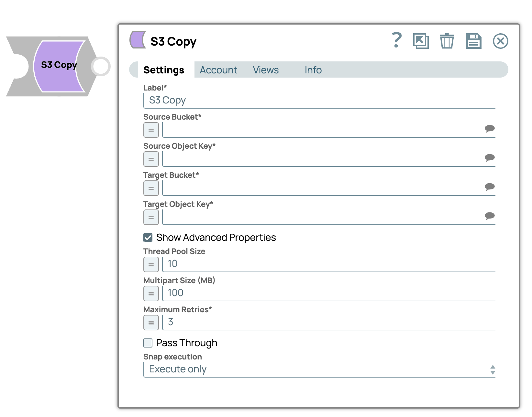Switch to the Account tab
The image size is (532, 417).
(218, 70)
